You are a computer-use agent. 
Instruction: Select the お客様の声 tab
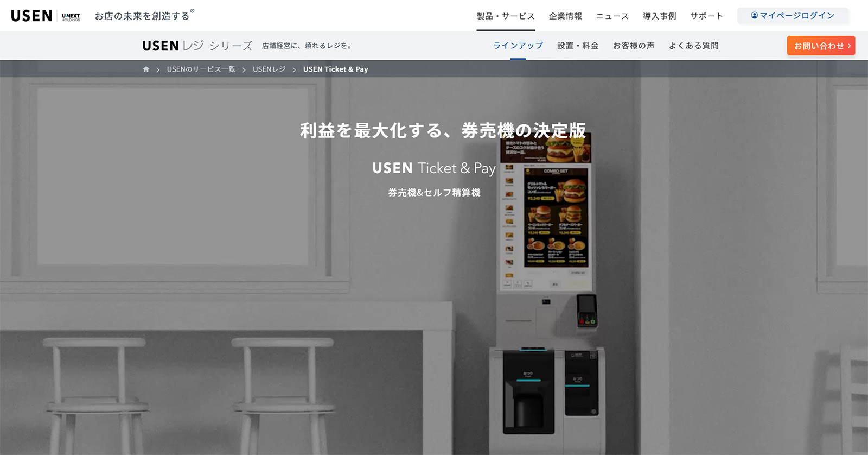[634, 46]
